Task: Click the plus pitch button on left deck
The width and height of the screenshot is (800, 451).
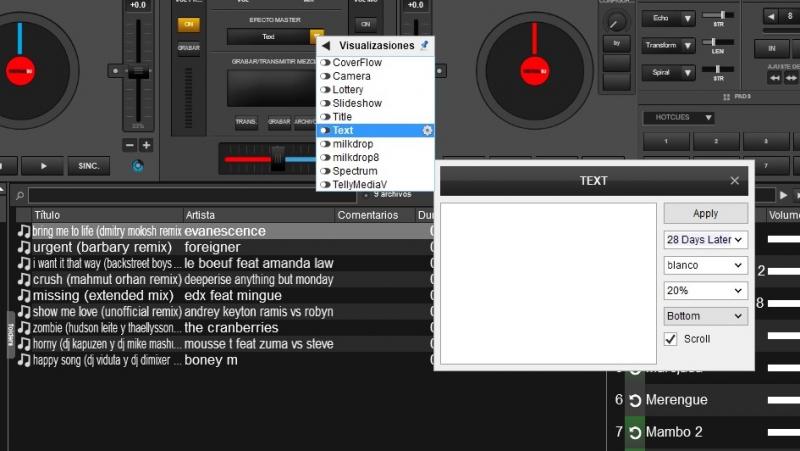Action: pos(146,145)
